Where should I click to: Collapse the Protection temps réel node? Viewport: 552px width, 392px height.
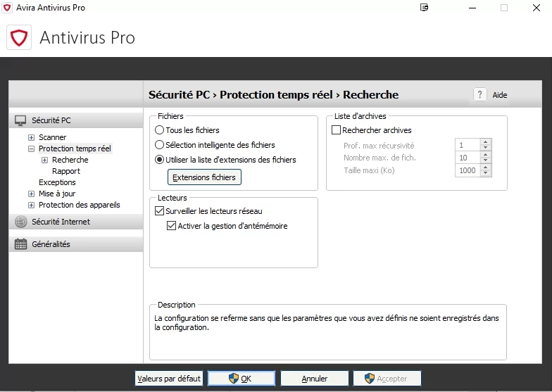pyautogui.click(x=31, y=148)
